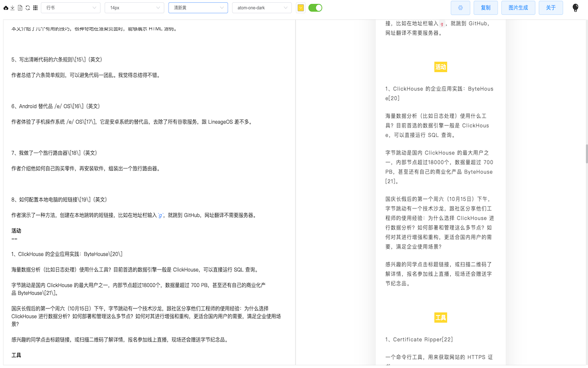This screenshot has width=588, height=368.
Task: Open the 行书 font dropdown
Action: (x=70, y=8)
